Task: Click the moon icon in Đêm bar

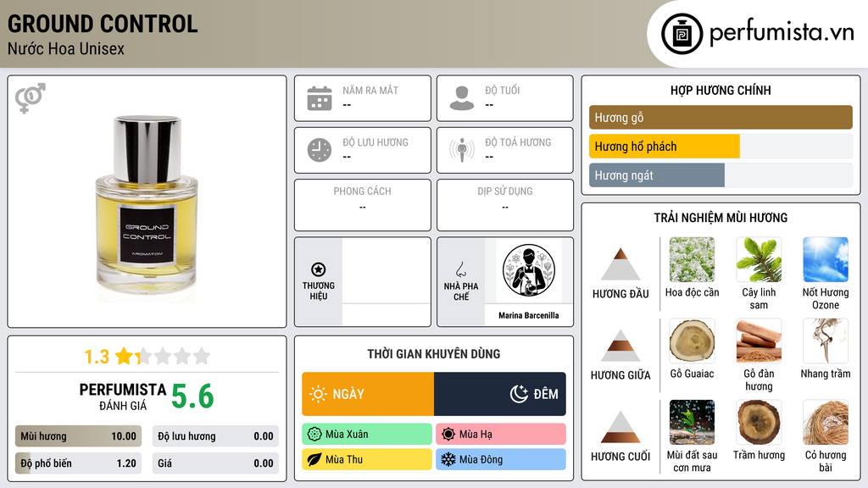Action: [520, 394]
